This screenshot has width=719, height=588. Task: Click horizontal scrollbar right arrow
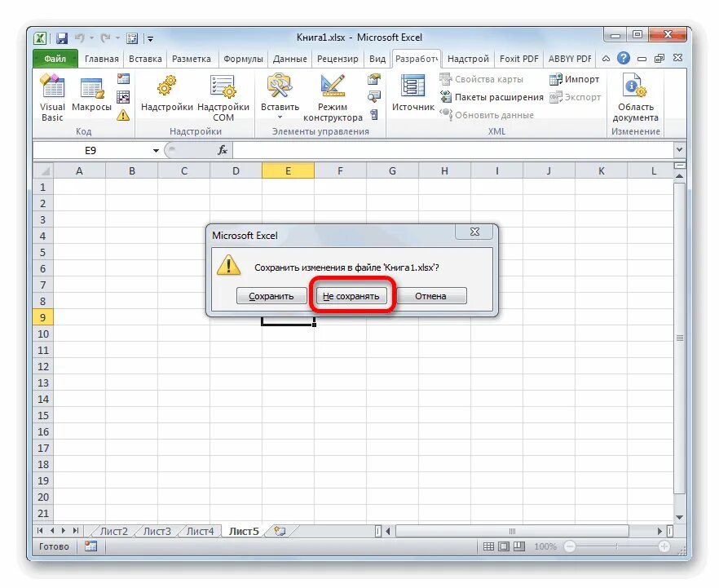(659, 531)
